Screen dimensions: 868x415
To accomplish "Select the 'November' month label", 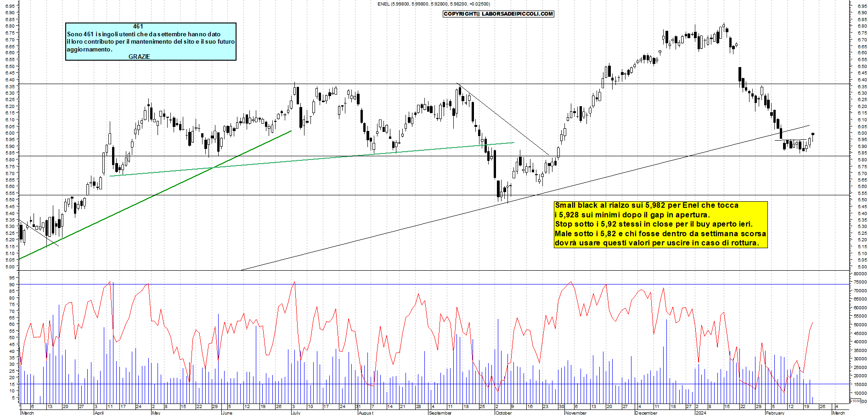I will tap(576, 413).
